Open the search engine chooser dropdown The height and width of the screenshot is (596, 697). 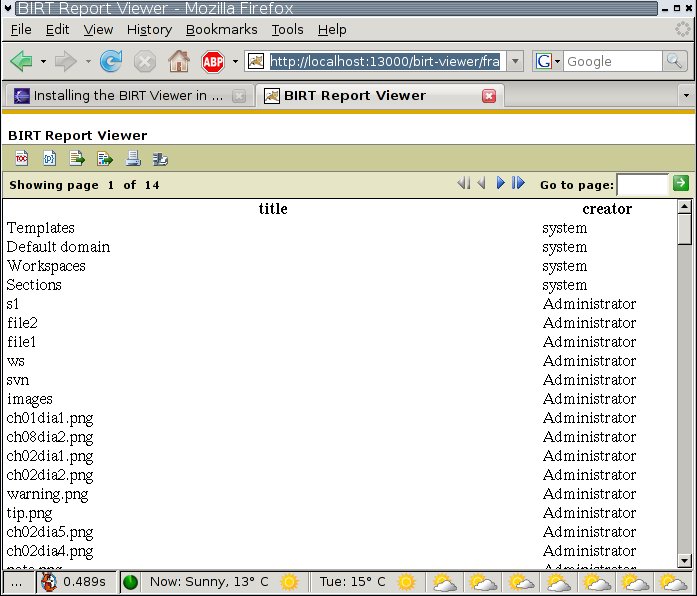557,61
